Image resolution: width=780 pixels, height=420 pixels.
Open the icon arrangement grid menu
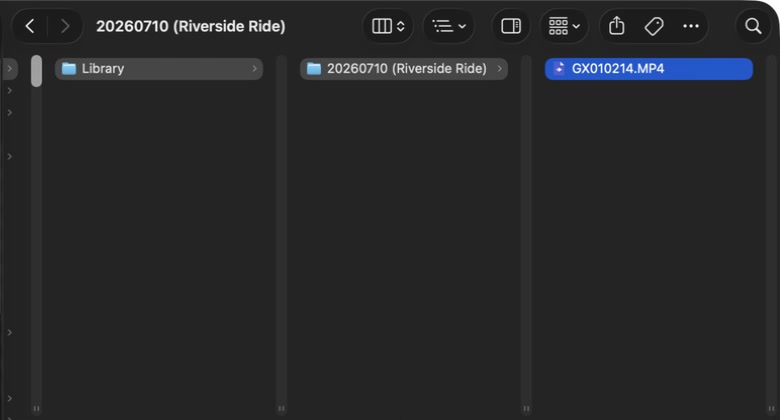(x=564, y=26)
